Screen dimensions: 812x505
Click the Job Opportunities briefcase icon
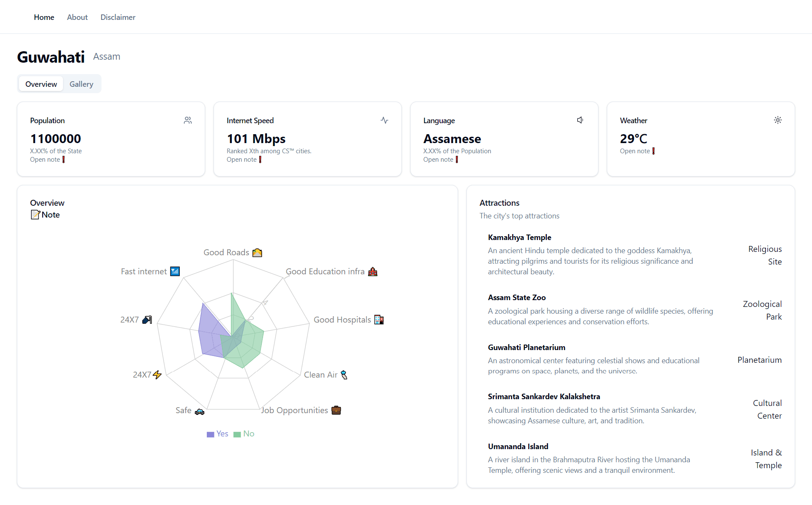(x=336, y=410)
